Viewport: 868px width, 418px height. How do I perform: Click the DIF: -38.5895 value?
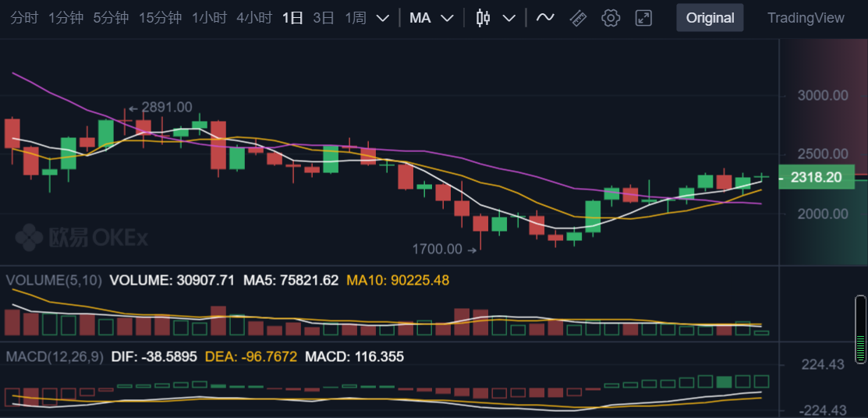click(x=154, y=356)
